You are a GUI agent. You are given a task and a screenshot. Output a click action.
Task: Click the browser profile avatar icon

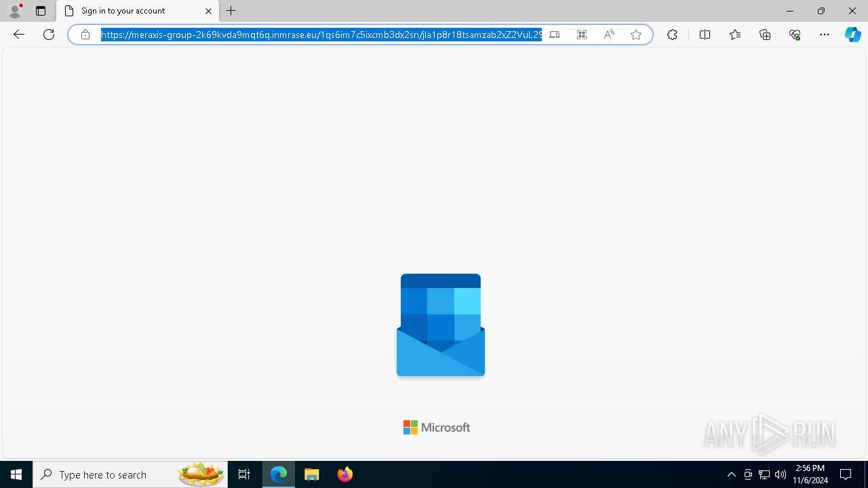pyautogui.click(x=15, y=11)
